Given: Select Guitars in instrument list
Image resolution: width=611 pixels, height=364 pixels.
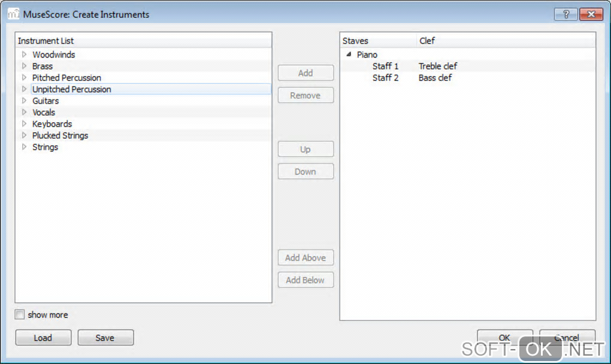Looking at the screenshot, I should (46, 101).
